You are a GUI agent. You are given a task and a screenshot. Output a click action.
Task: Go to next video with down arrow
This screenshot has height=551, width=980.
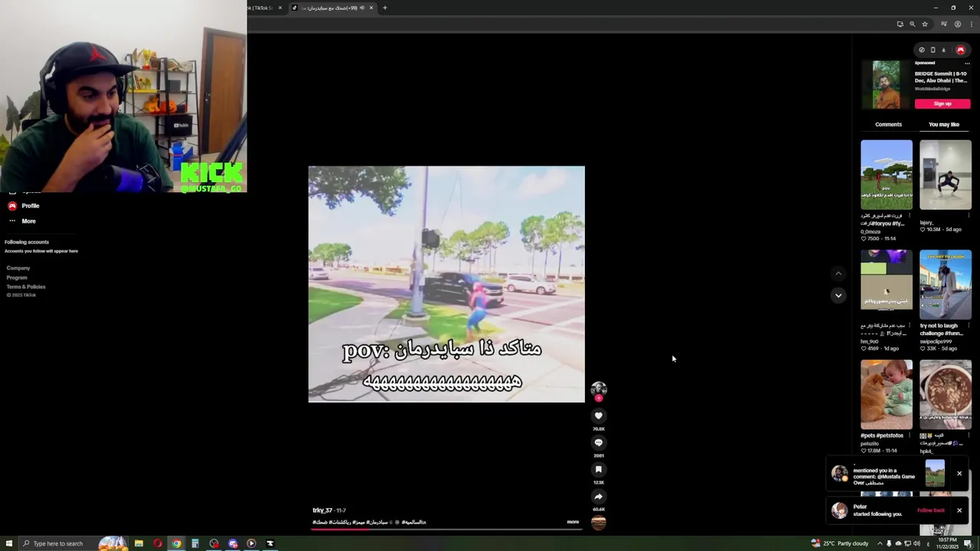(x=838, y=295)
